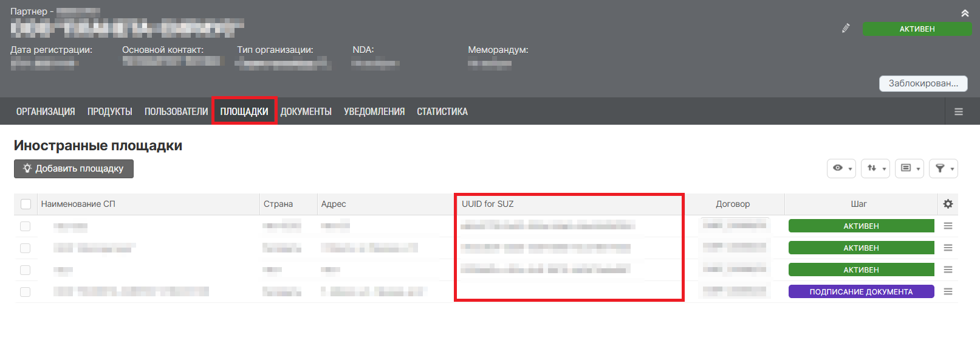Click the green АКТИВЕН status button in header

(917, 29)
